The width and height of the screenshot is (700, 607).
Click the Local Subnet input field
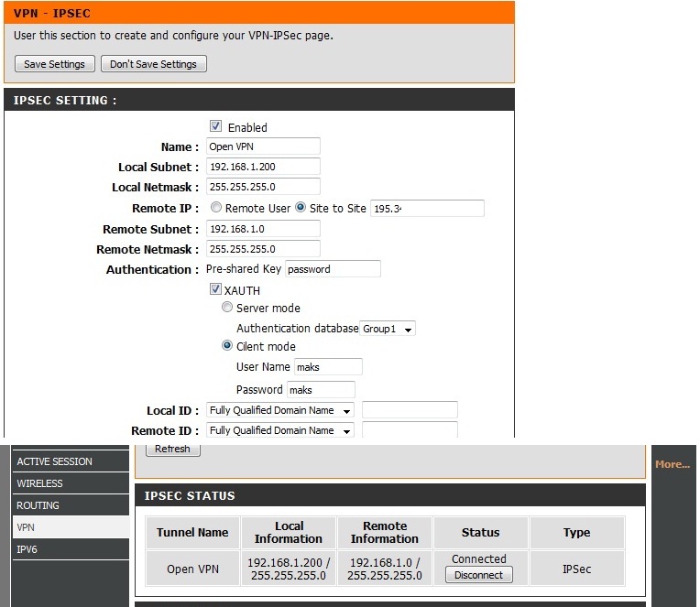coord(263,167)
